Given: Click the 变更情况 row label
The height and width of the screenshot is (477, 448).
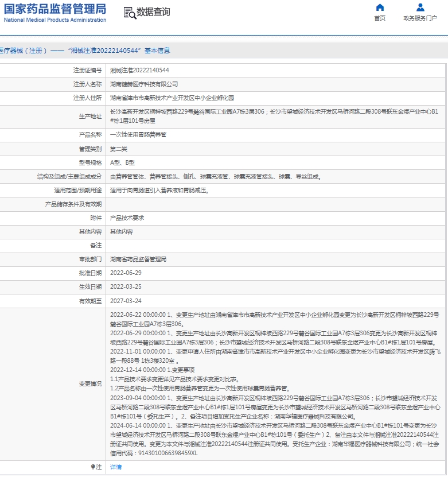Looking at the screenshot, I should point(90,384).
